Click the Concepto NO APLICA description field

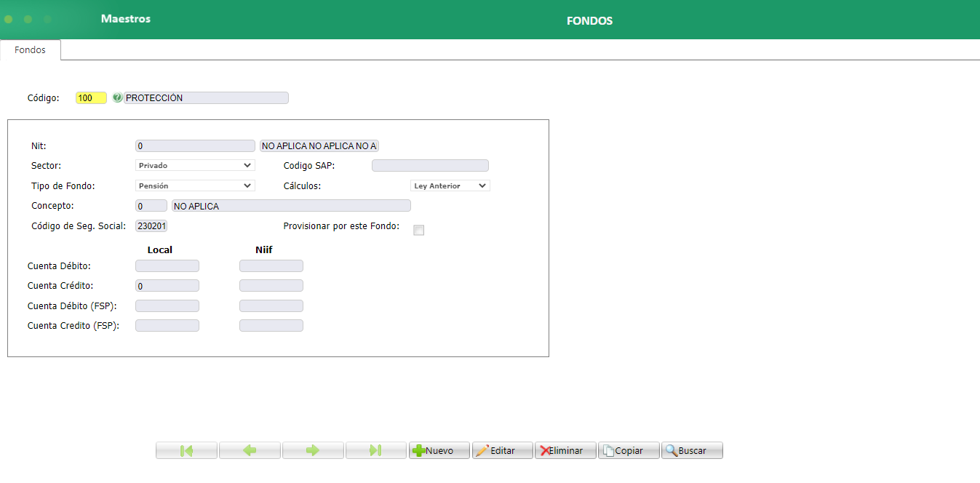pyautogui.click(x=291, y=206)
